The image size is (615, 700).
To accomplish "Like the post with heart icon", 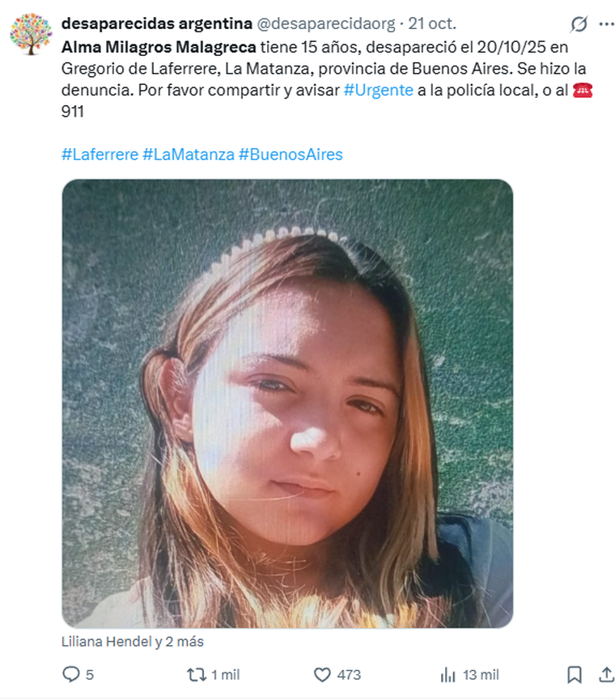I will 322,675.
